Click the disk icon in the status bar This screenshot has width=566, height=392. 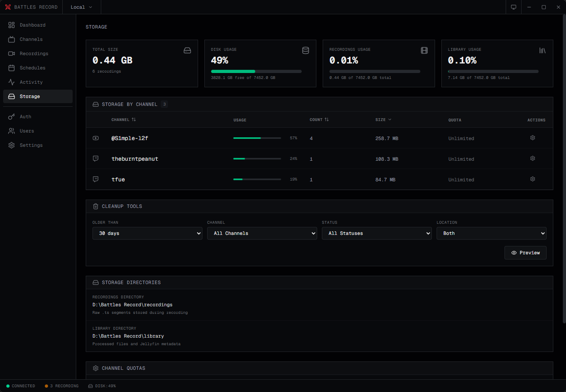[x=91, y=386]
